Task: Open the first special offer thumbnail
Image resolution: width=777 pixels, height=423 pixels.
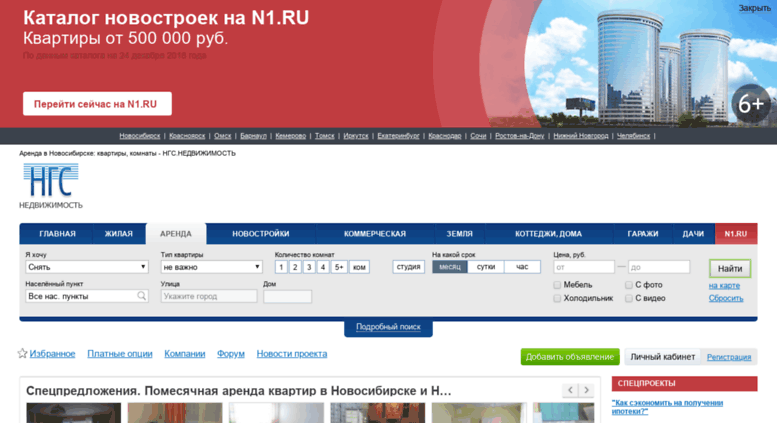Action: click(x=73, y=413)
